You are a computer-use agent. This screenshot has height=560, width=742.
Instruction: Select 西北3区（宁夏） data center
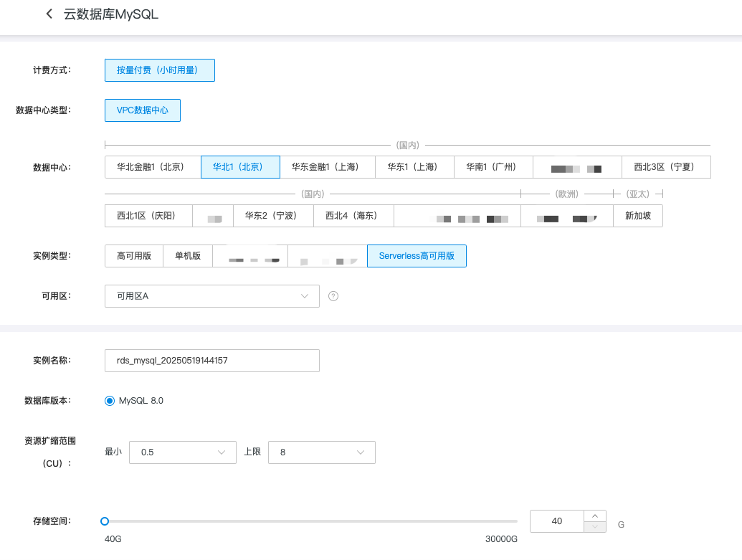pos(666,167)
